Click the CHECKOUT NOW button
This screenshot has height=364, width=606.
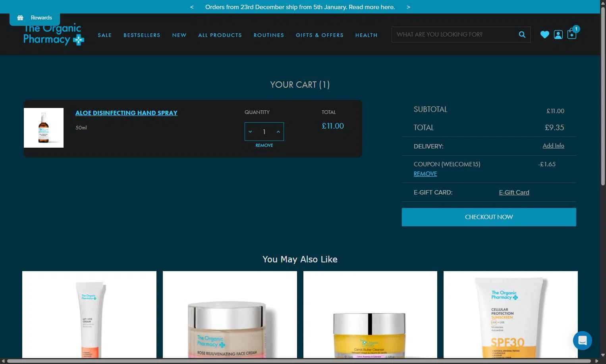[489, 217]
